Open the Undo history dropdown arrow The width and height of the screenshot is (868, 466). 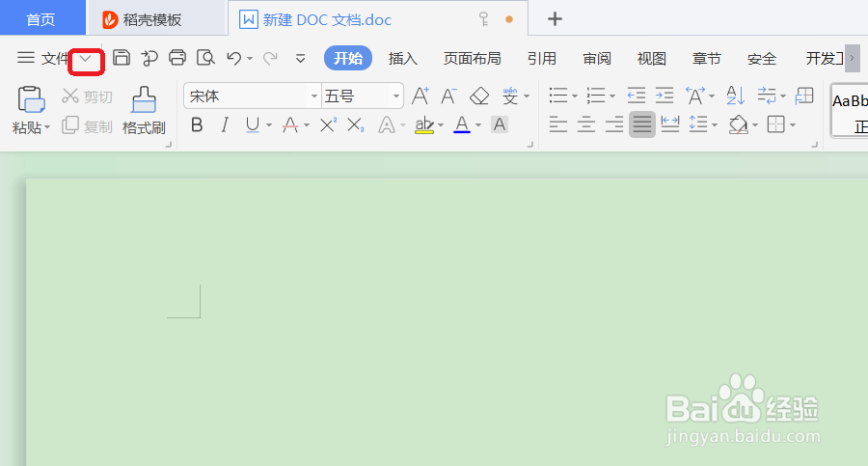pyautogui.click(x=250, y=59)
